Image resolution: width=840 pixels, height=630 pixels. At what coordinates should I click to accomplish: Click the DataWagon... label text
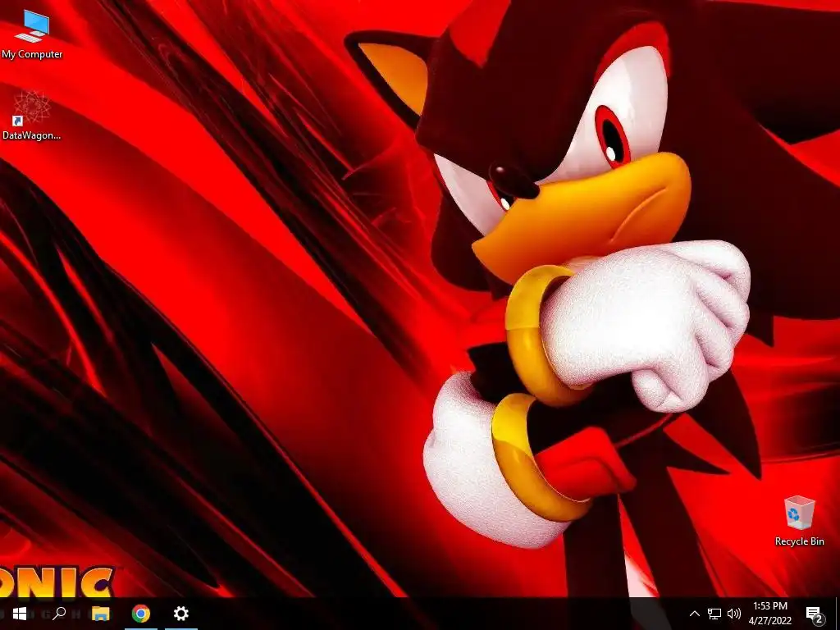tap(32, 135)
